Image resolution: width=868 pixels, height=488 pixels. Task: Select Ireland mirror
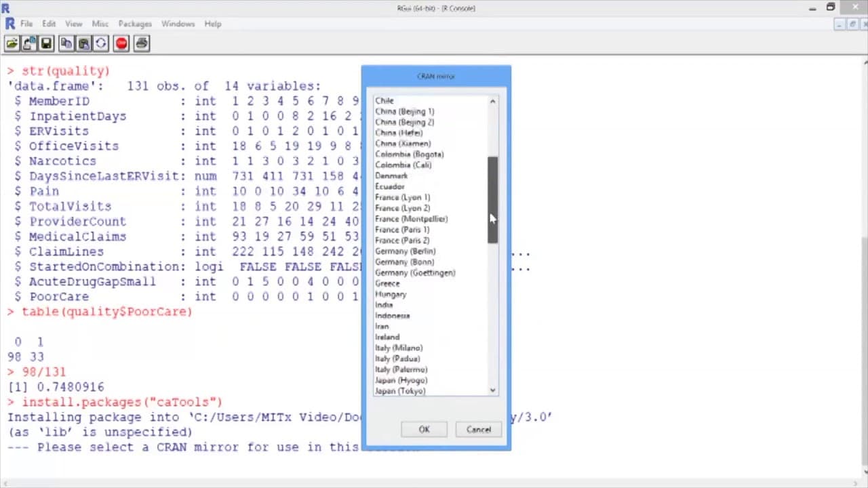tap(387, 337)
